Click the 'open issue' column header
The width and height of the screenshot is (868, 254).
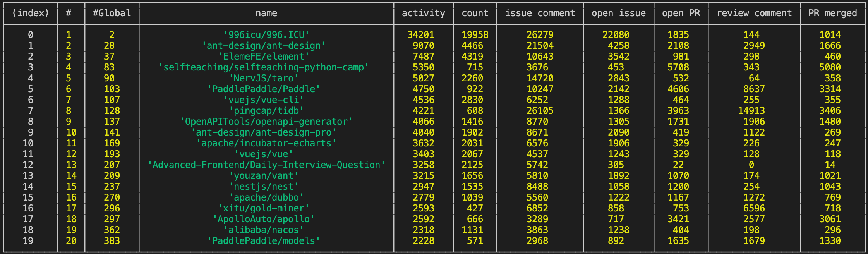[x=618, y=13]
